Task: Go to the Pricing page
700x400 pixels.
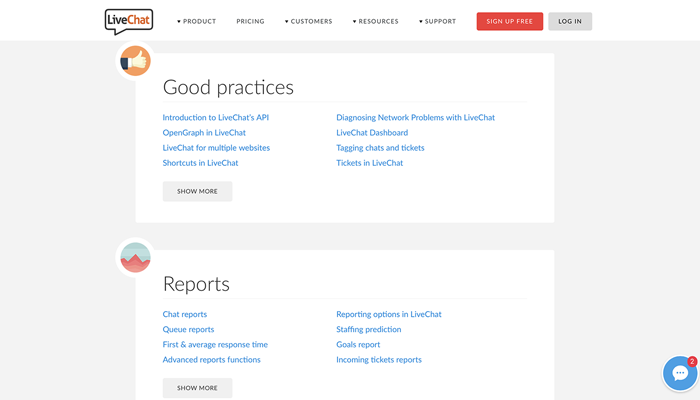Action: [250, 21]
